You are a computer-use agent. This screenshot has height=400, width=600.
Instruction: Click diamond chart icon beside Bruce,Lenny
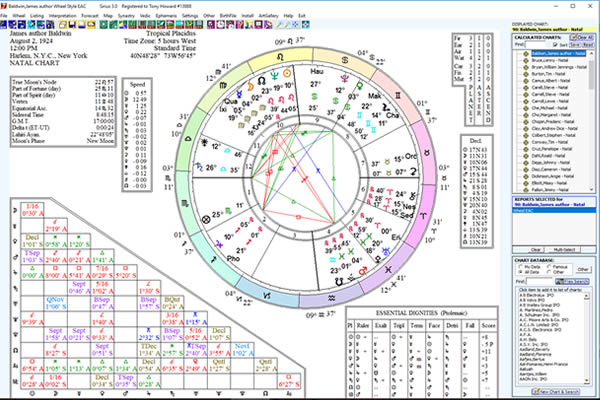(526, 60)
